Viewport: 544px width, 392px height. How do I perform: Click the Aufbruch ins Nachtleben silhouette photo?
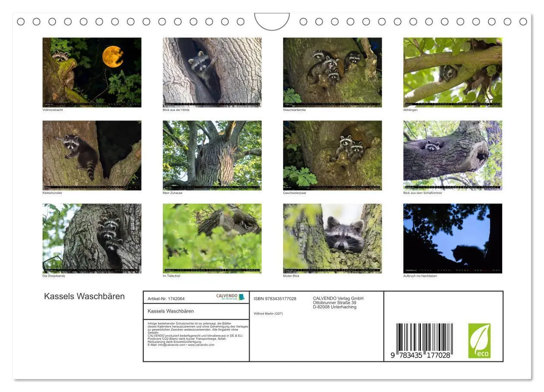pyautogui.click(x=453, y=238)
